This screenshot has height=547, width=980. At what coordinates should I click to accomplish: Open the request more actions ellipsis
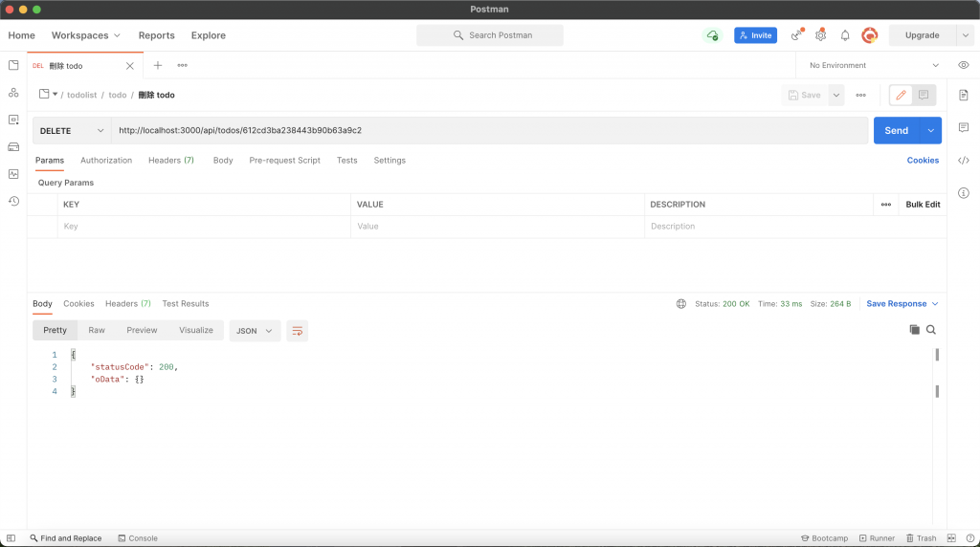[x=860, y=95]
